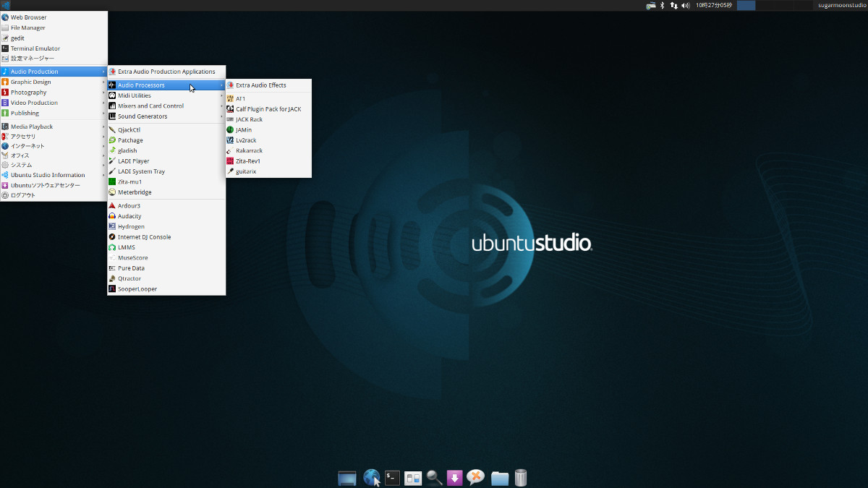The image size is (868, 488).
Task: Launch Lv2rack
Action: coord(268,140)
